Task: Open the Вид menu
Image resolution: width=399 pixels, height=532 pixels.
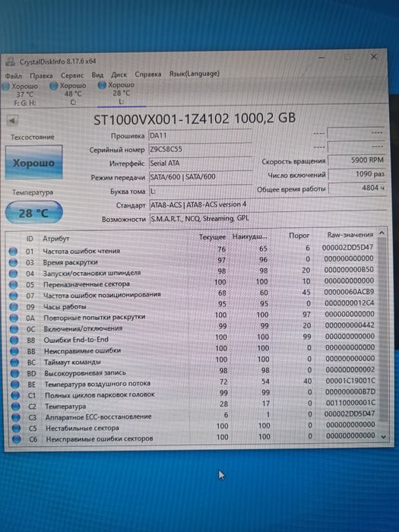Action: coord(97,74)
